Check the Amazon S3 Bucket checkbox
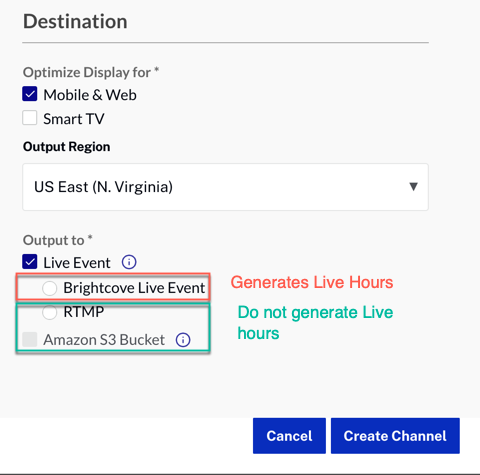480x475 pixels. (x=30, y=339)
